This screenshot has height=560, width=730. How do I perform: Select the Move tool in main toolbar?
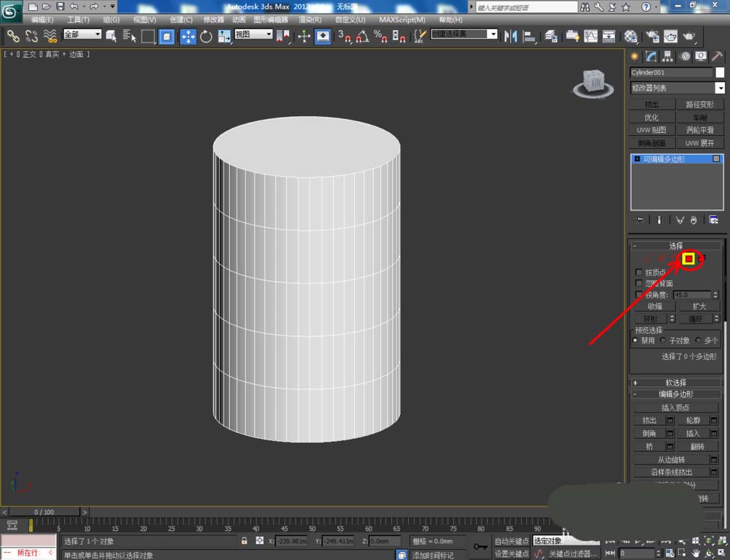(x=188, y=36)
